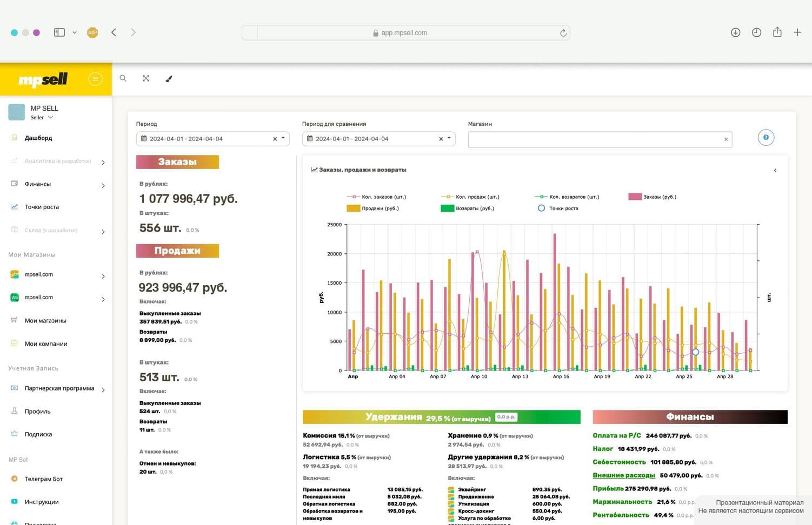
Task: Expand the Партнерская программа chevron
Action: pos(103,389)
